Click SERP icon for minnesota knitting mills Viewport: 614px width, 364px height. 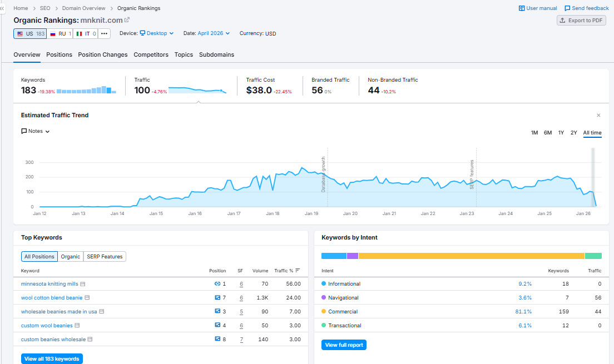pos(83,284)
